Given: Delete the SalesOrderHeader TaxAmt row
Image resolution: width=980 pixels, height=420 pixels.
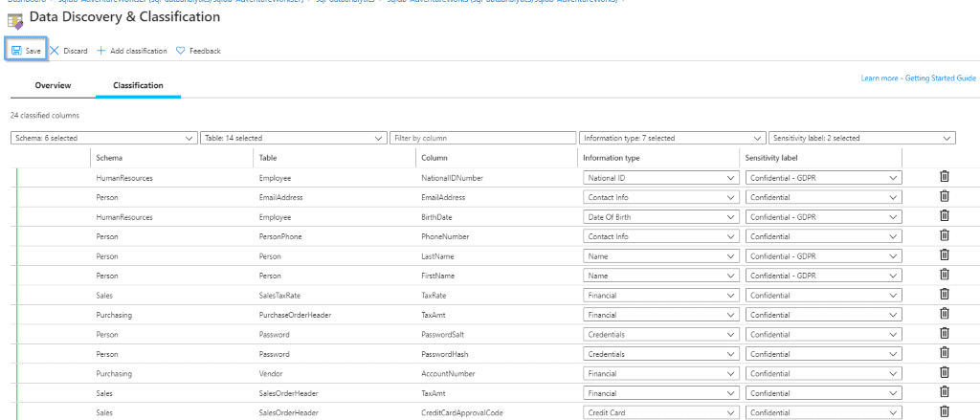Looking at the screenshot, I should coord(945,392).
